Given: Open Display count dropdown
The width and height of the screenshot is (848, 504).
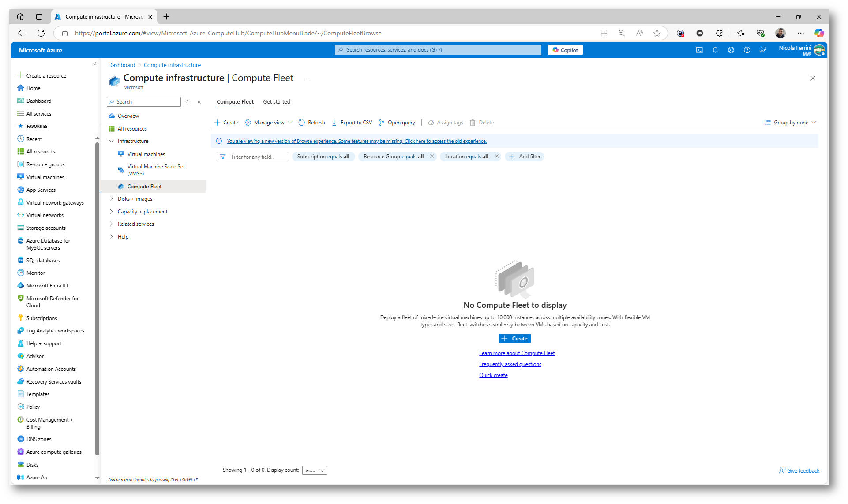Looking at the screenshot, I should click(x=315, y=470).
